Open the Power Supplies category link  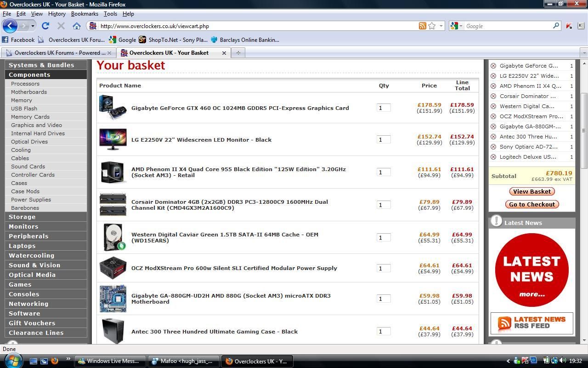pos(31,200)
